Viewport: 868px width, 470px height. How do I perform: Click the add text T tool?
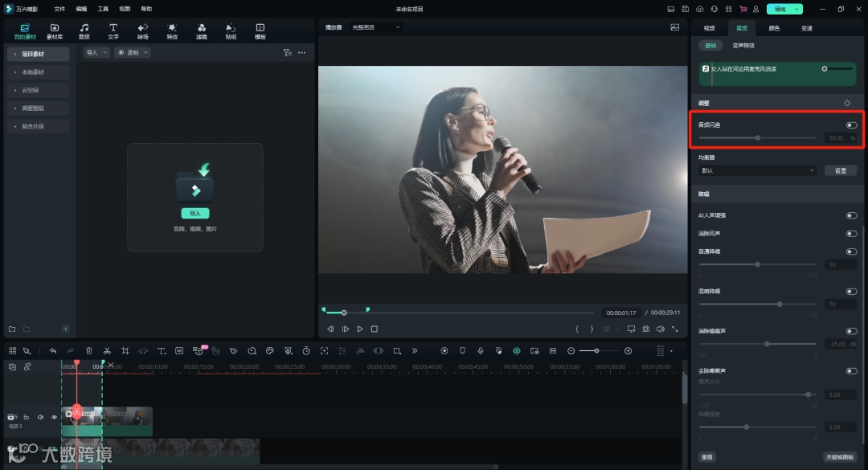point(162,351)
